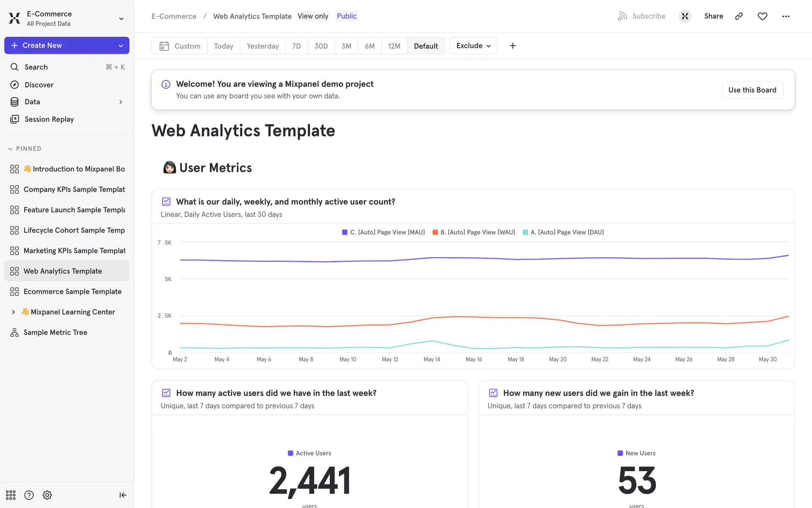Favorite this board with the heart icon

762,16
